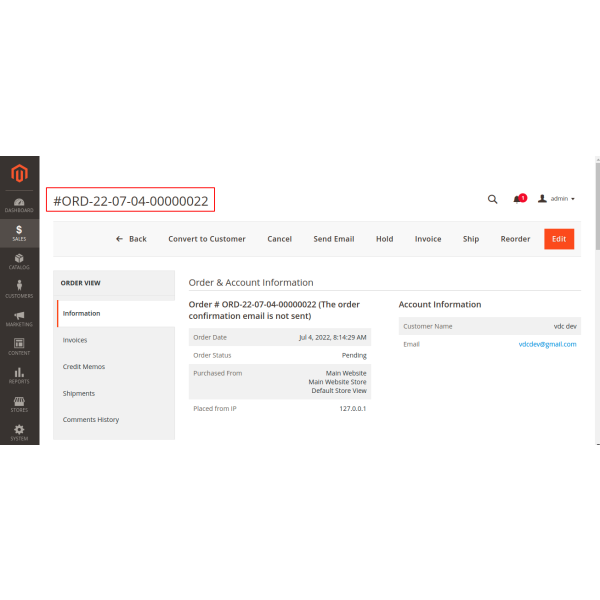Click the orange Edit button

[559, 239]
